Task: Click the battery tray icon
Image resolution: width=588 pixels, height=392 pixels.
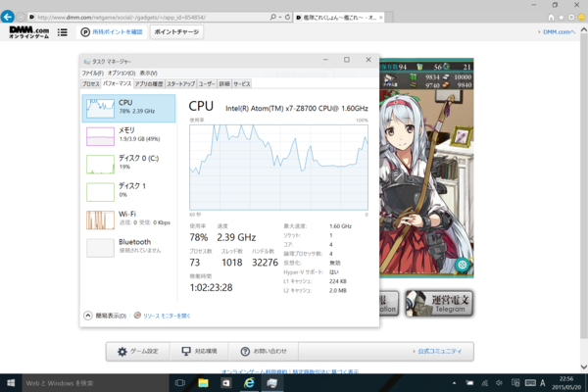Action: 469,383
